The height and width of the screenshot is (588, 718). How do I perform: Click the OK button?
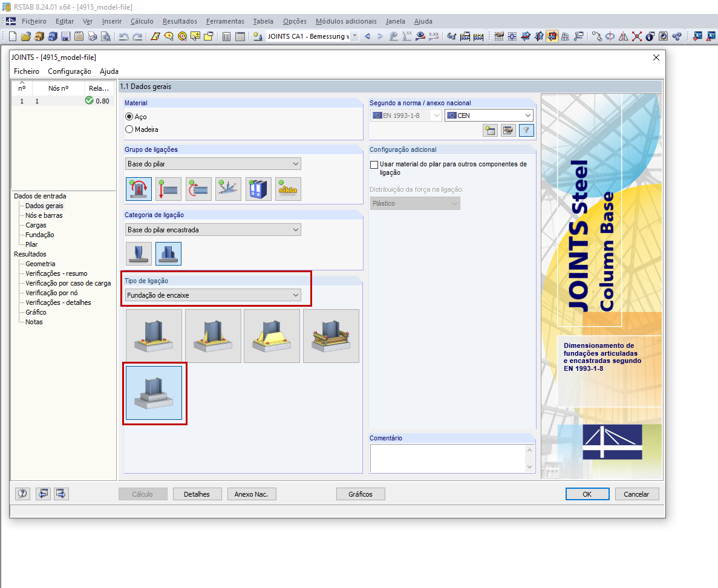point(587,494)
